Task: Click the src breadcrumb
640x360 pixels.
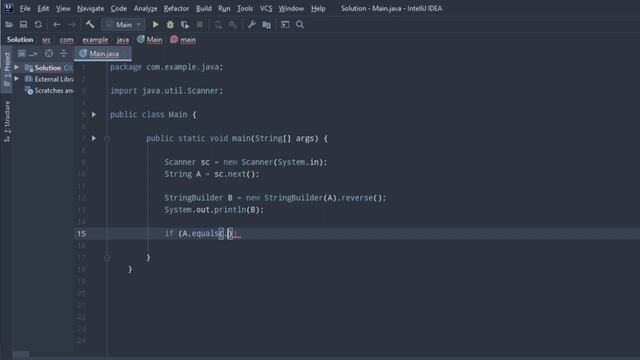Action: pos(47,40)
